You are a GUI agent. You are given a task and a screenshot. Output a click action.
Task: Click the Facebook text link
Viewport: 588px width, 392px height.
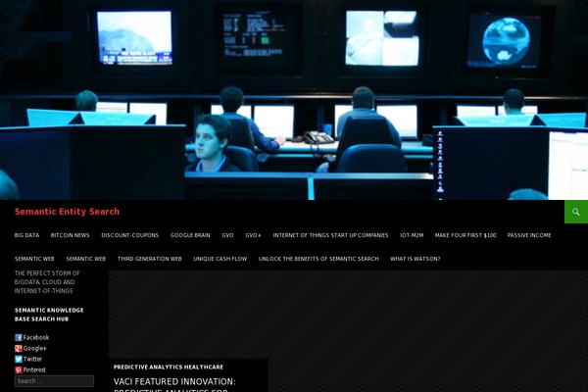[36, 337]
